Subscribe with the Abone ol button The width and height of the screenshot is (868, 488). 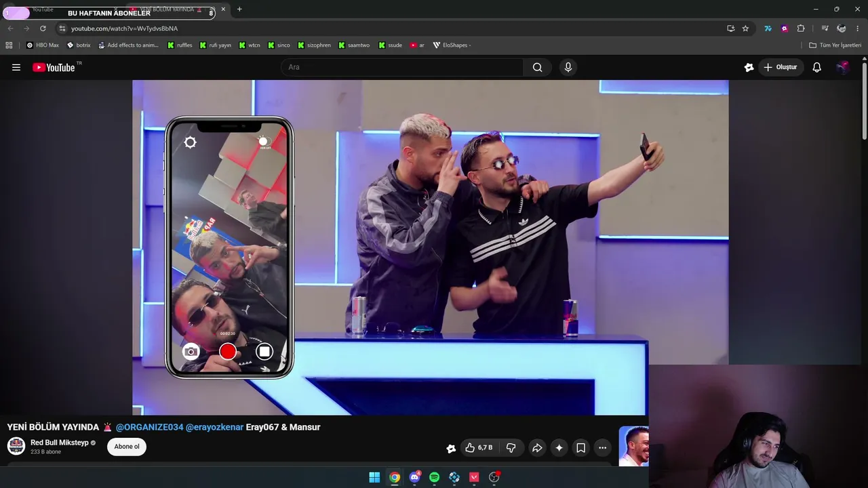pos(127,447)
